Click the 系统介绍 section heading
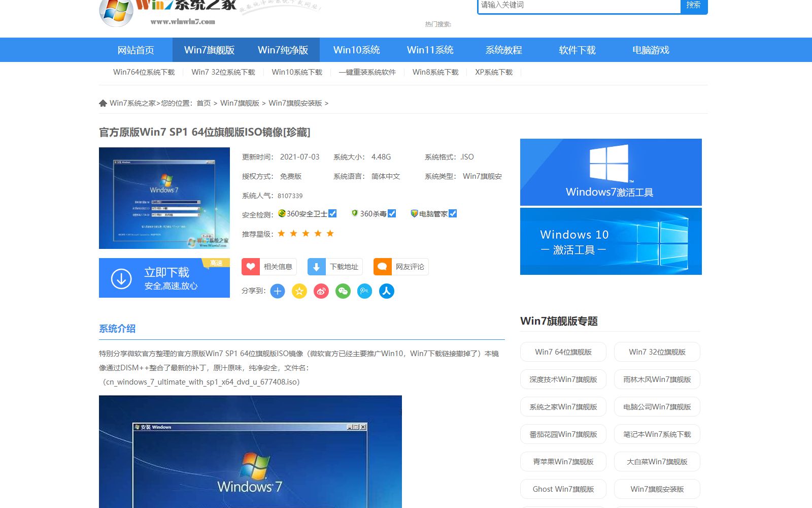The width and height of the screenshot is (812, 508). point(117,329)
